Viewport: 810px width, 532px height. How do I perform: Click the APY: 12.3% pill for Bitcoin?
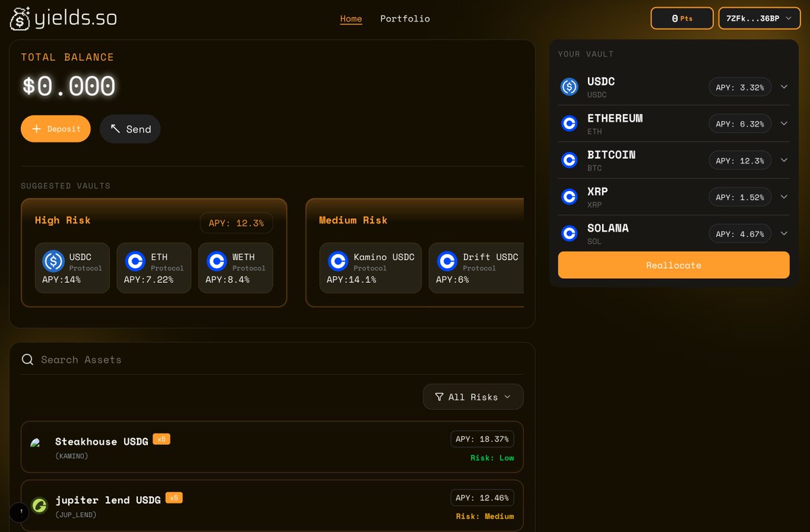(x=740, y=160)
